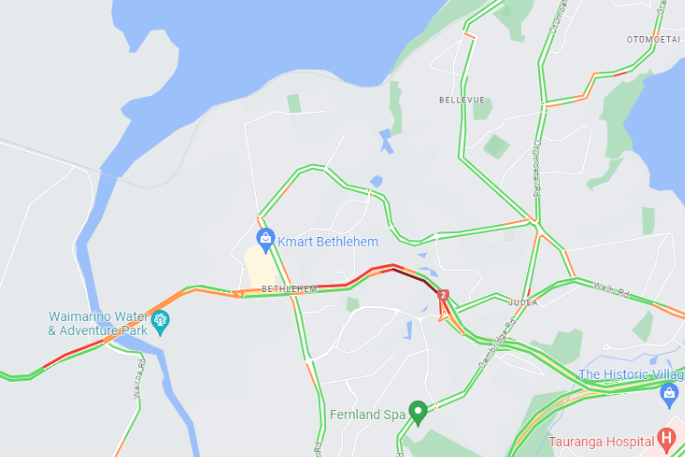Click The Historic Village shopping pin icon
This screenshot has height=457, width=685.
(x=669, y=395)
